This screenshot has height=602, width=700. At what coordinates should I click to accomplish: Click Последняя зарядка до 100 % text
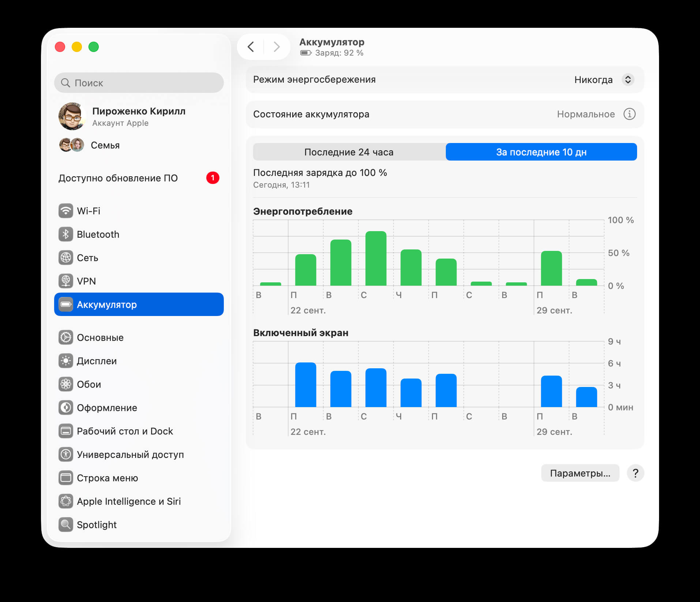coord(320,173)
